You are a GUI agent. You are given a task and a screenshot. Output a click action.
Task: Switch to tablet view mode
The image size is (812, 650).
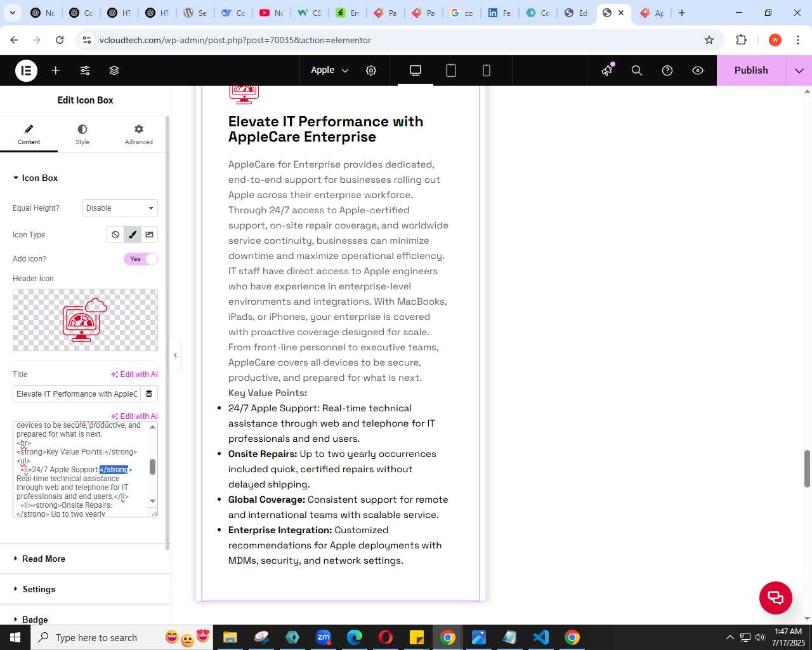[451, 70]
